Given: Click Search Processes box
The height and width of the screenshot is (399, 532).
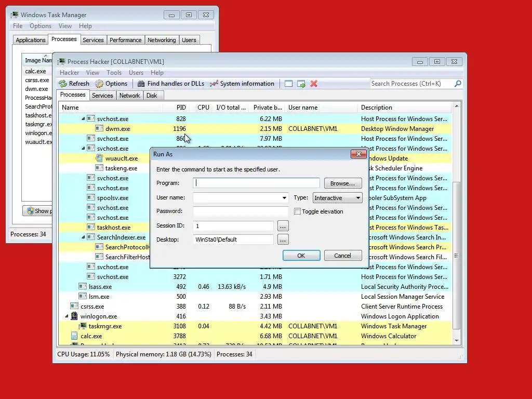Looking at the screenshot, I should coord(412,84).
